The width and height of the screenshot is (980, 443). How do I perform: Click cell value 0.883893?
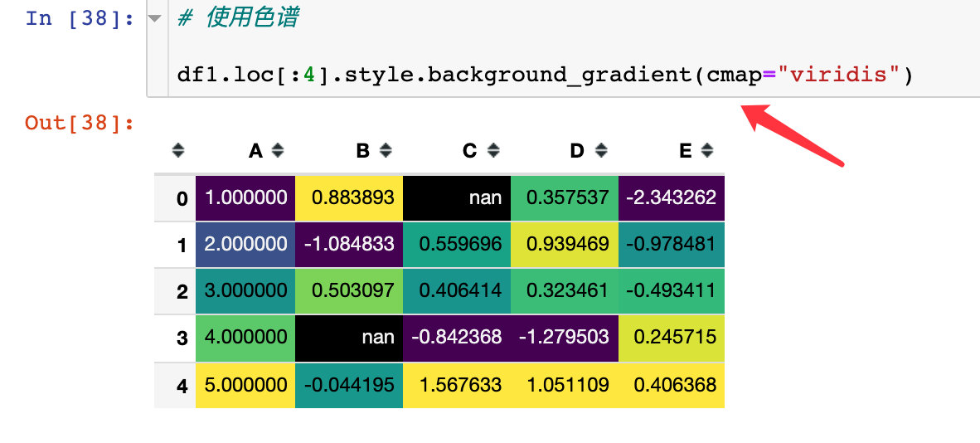(349, 197)
